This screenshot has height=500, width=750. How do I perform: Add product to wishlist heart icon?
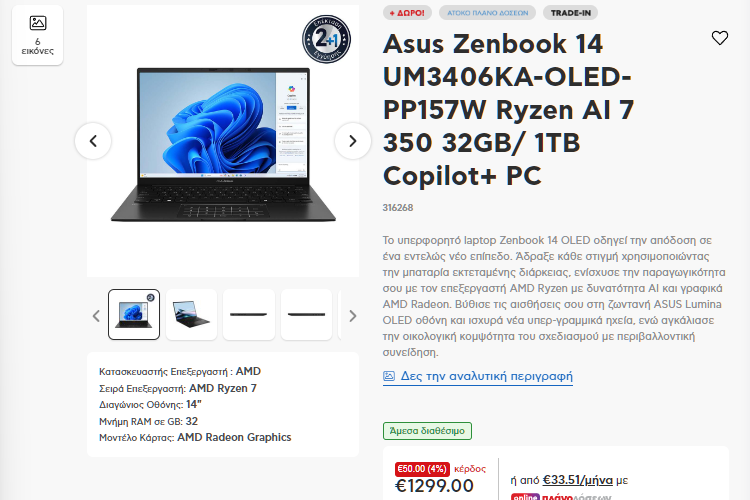click(719, 38)
